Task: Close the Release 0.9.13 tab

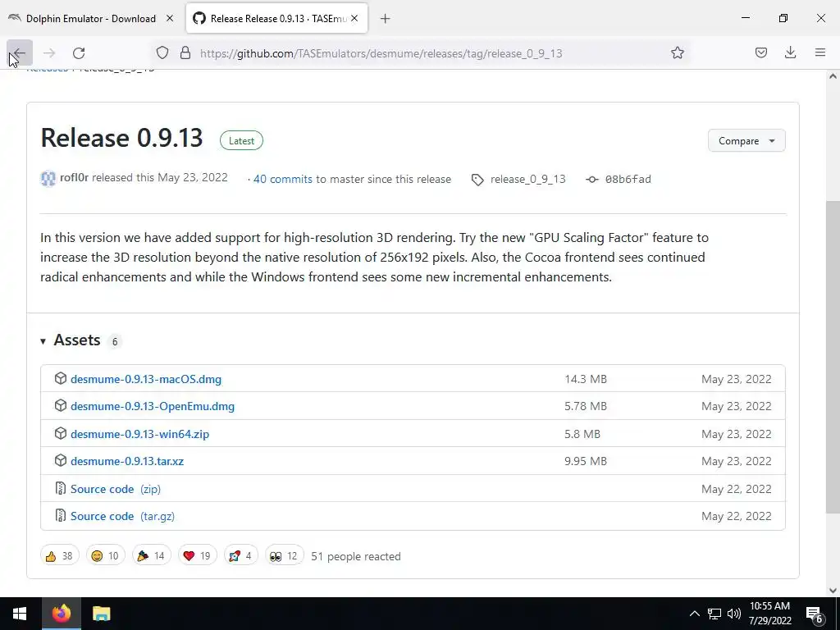Action: coord(354,18)
